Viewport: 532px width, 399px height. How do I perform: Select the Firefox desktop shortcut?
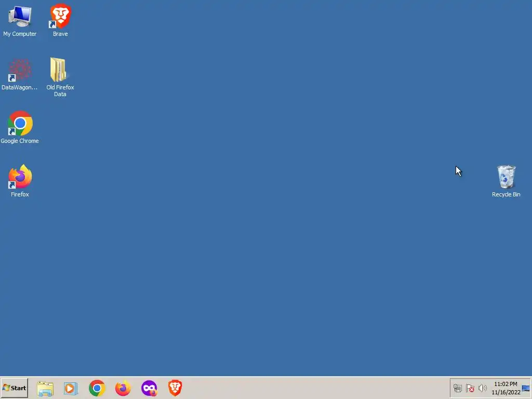point(20,181)
